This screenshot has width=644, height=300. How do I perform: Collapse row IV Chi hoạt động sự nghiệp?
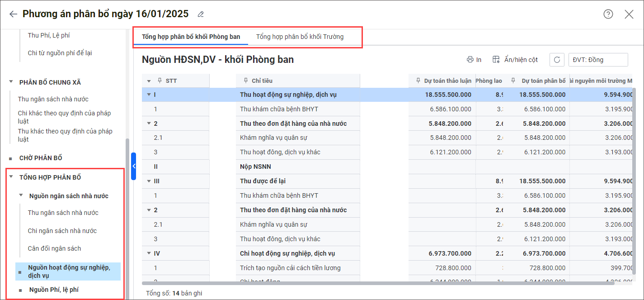click(x=149, y=253)
